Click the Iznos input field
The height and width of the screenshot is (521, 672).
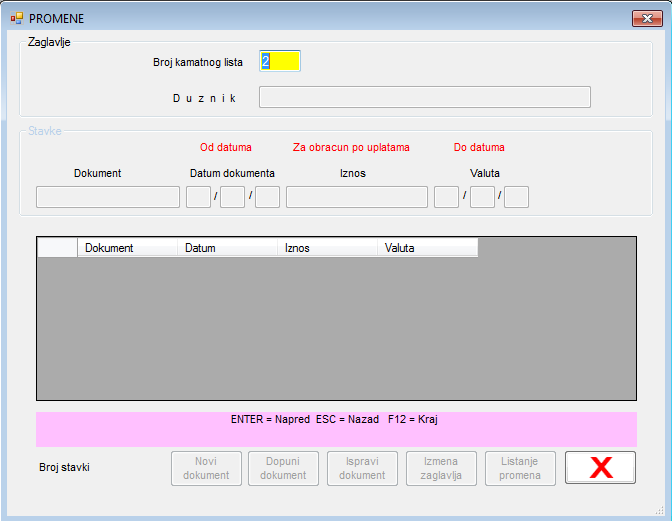(x=356, y=197)
